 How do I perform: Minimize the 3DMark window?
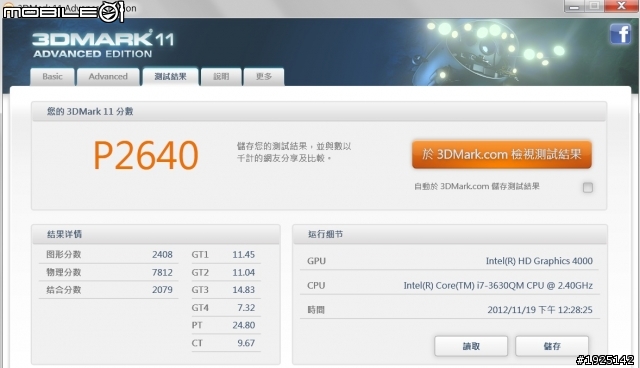(574, 6)
